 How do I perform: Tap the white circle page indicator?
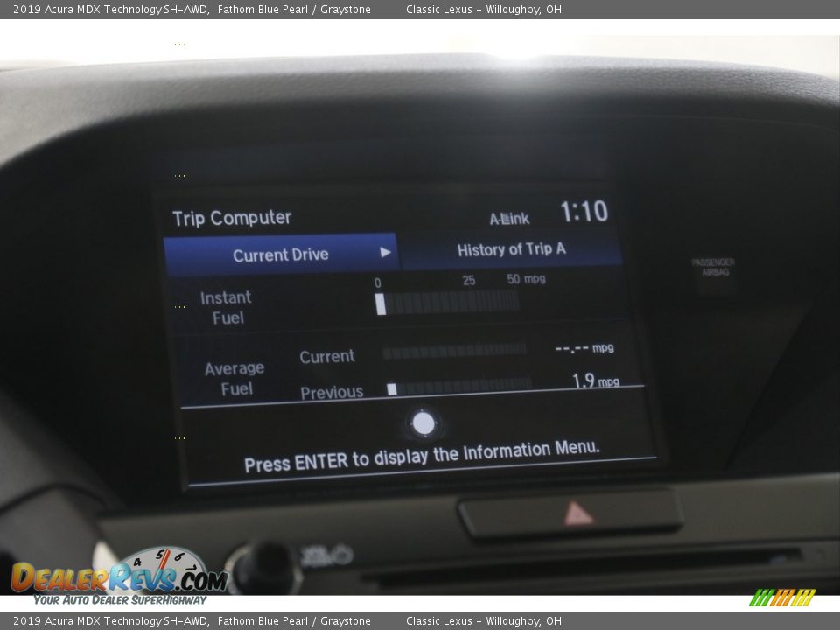click(423, 423)
